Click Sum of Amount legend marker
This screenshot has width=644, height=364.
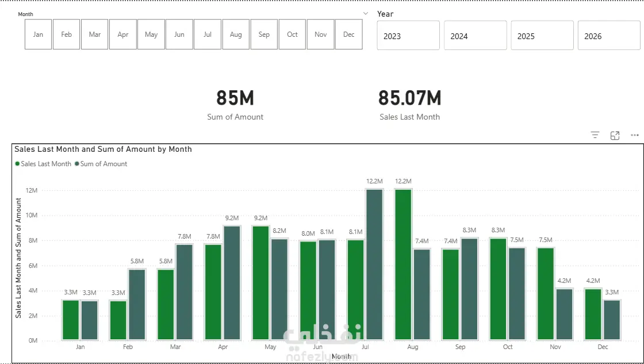coord(77,163)
